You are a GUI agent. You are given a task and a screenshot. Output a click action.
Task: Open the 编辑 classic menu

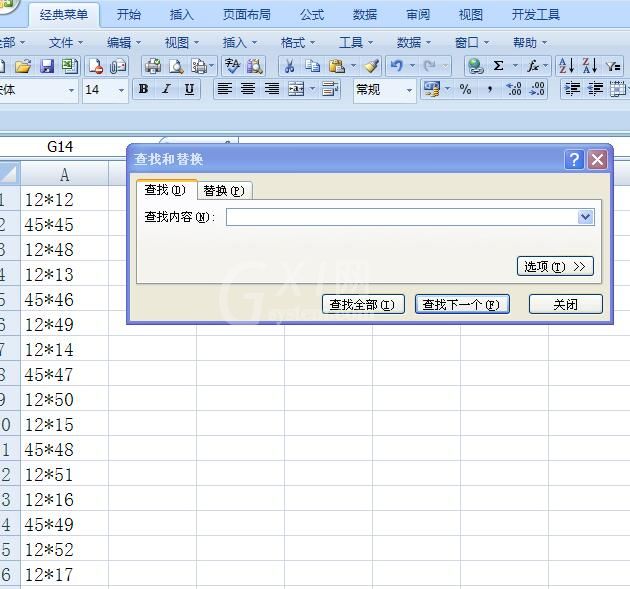pyautogui.click(x=124, y=43)
